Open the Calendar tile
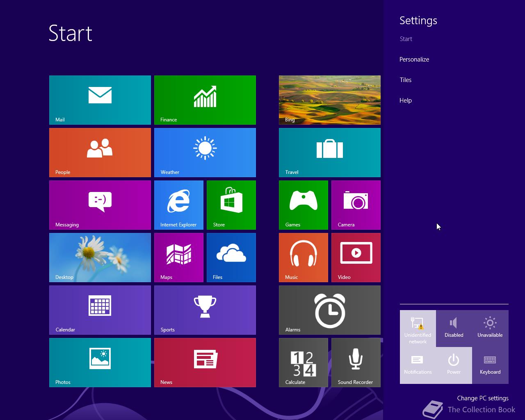 [x=100, y=310]
